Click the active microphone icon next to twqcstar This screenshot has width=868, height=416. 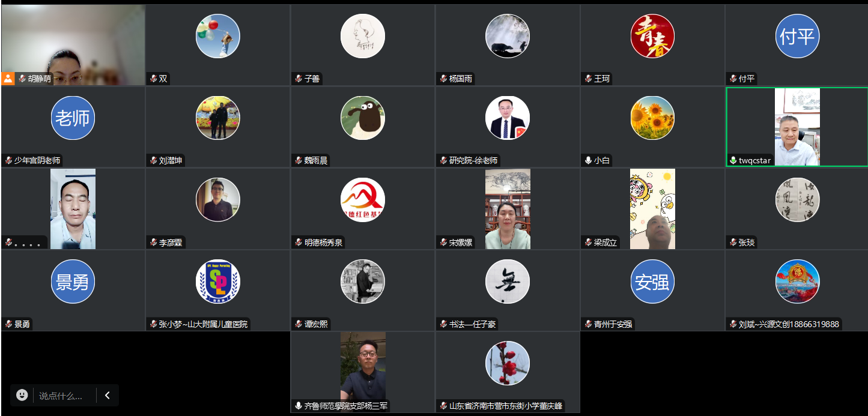tap(733, 160)
